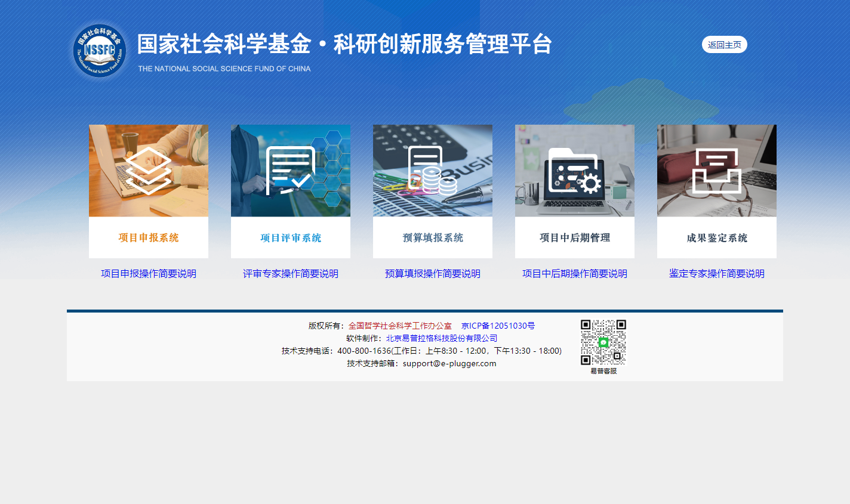Click the 易普客服 QR code
This screenshot has width=850, height=504.
click(603, 342)
